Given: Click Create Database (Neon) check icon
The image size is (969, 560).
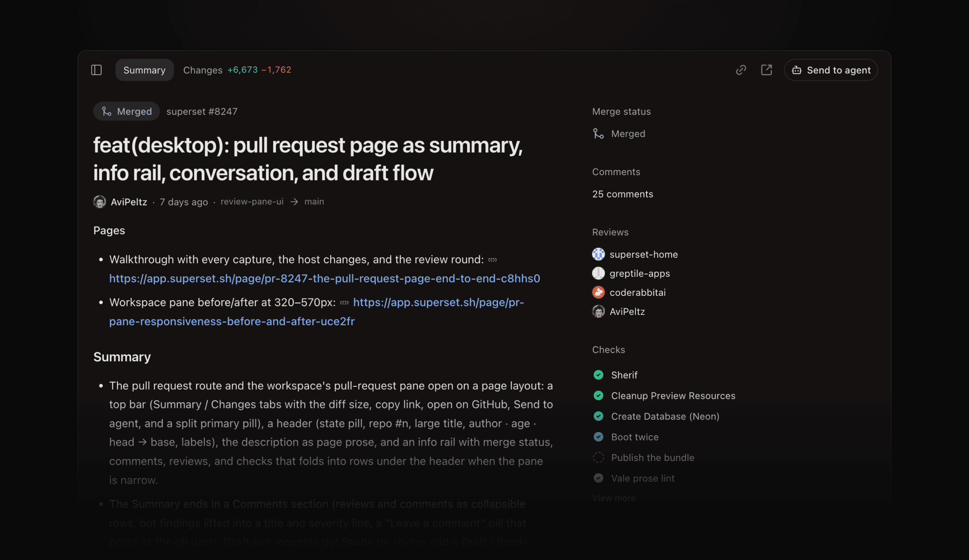Looking at the screenshot, I should click(598, 416).
